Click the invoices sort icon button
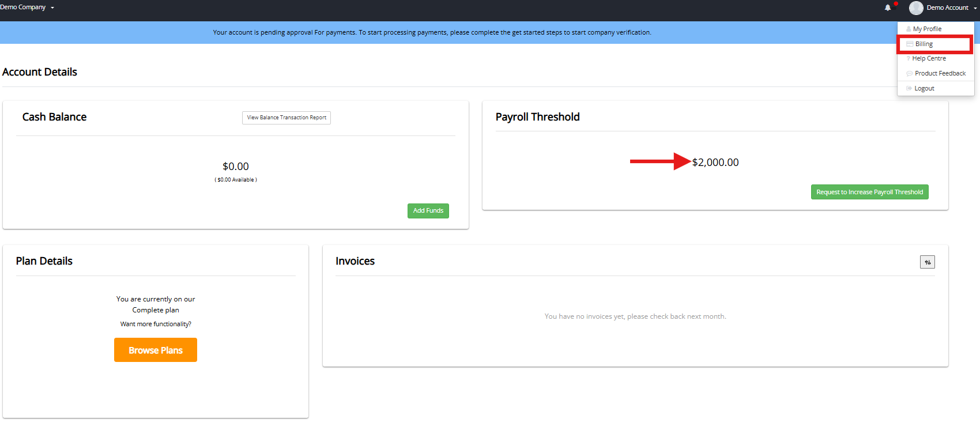This screenshot has width=980, height=434. (927, 262)
